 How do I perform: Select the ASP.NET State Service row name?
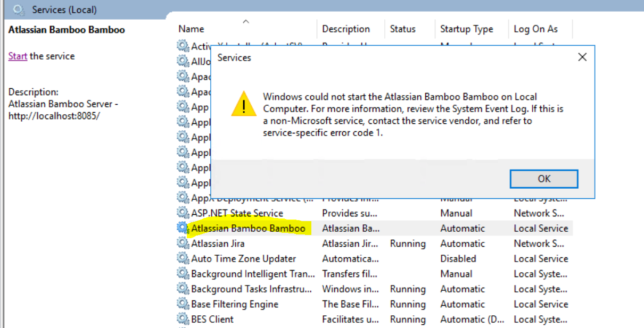(237, 213)
